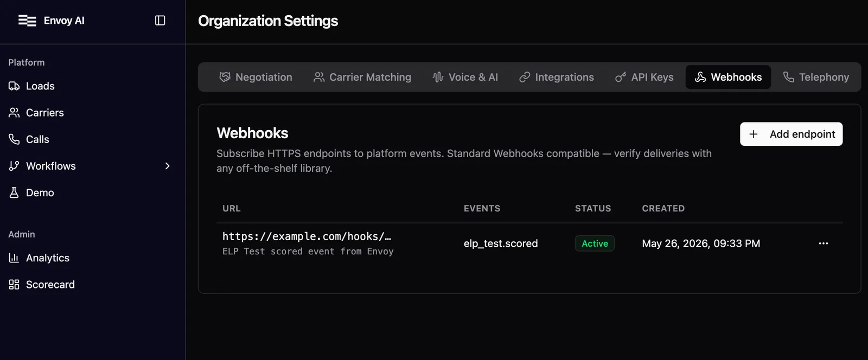Image resolution: width=868 pixels, height=360 pixels.
Task: Go to the Integrations tab
Action: pos(557,77)
